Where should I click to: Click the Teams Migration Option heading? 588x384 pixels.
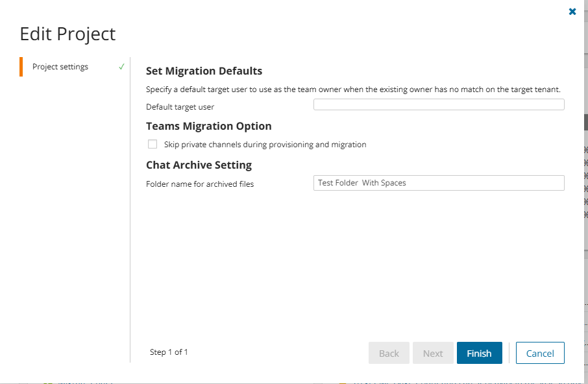[x=208, y=126]
